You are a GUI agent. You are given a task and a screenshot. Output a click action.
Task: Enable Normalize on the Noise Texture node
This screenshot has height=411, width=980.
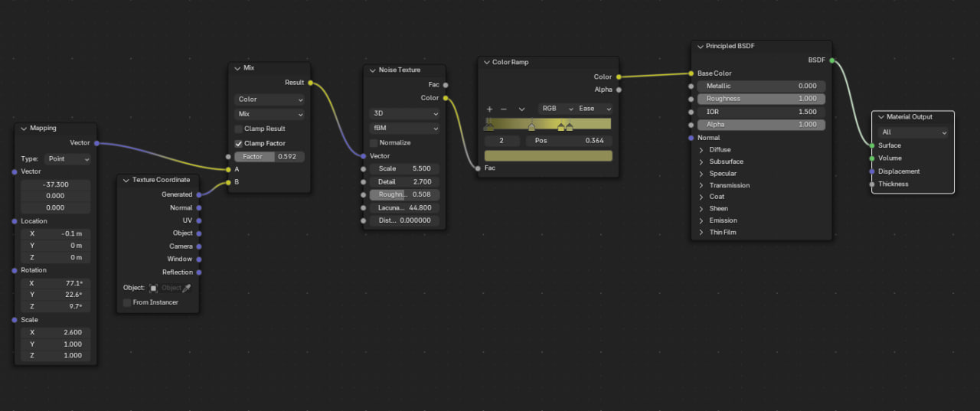[x=374, y=143]
